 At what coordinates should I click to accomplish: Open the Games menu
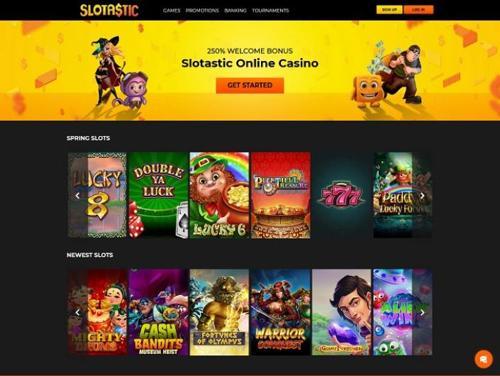(x=171, y=10)
